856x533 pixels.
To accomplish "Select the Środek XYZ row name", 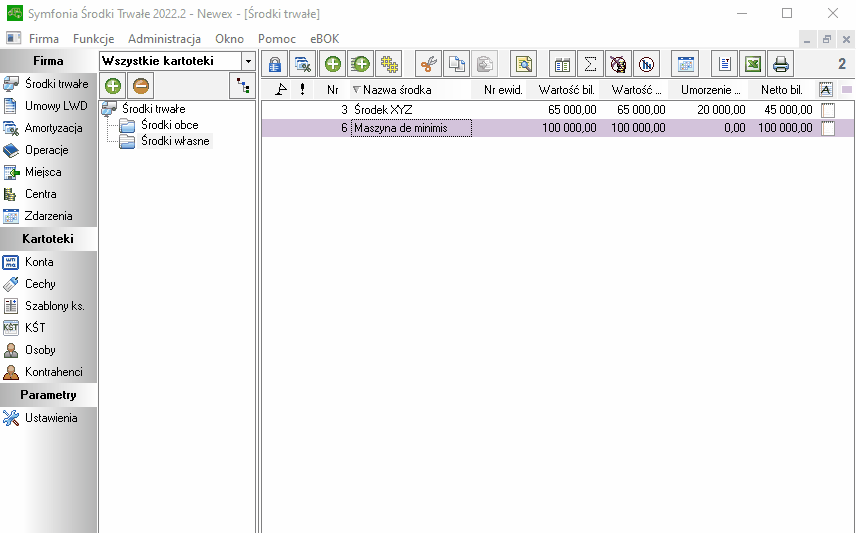I will 383,110.
